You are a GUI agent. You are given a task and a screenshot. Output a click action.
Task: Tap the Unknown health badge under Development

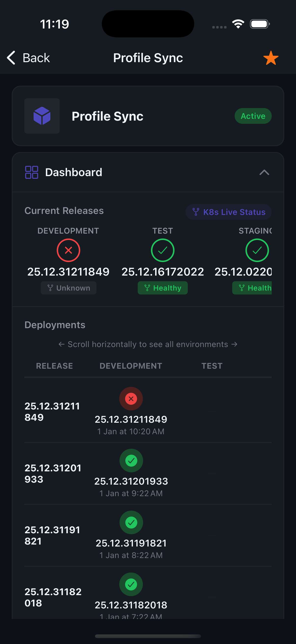68,288
